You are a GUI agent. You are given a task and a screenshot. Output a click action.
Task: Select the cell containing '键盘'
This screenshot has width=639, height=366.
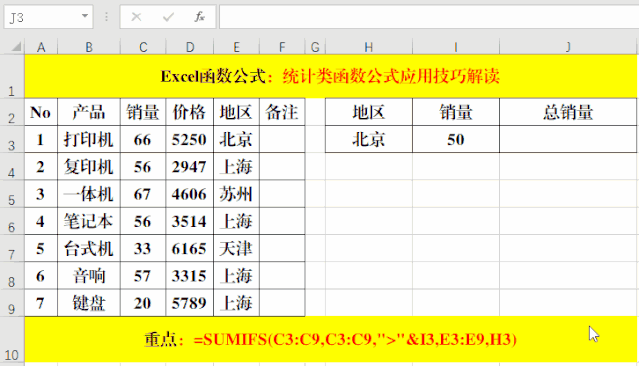[89, 303]
